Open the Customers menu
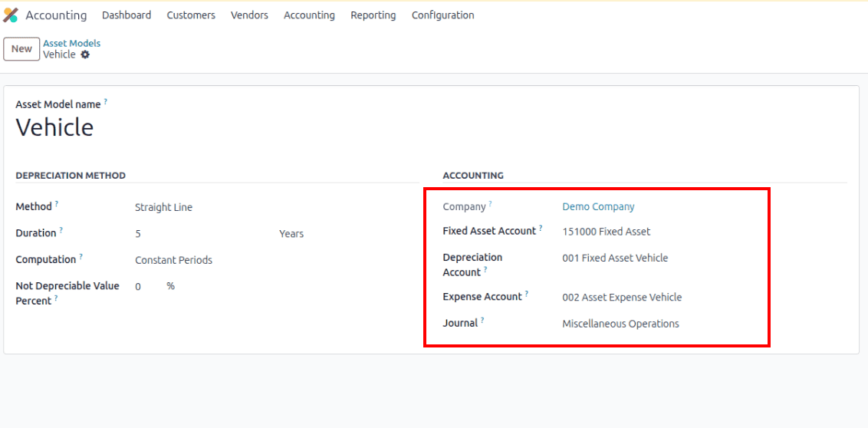Image resolution: width=868 pixels, height=428 pixels. coord(191,15)
